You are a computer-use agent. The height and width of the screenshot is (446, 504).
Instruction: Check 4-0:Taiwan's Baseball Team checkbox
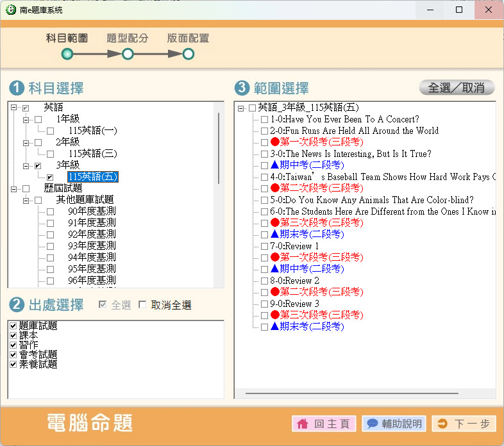click(265, 177)
